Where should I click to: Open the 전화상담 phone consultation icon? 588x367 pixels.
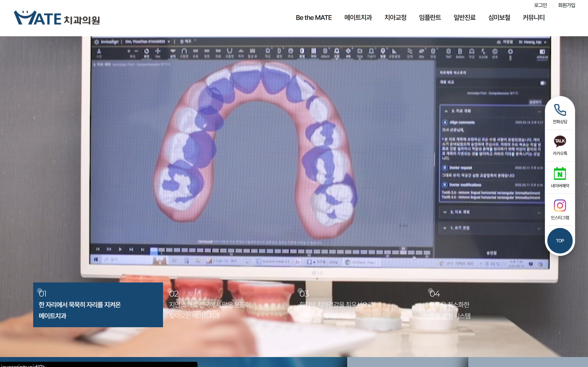(x=560, y=114)
